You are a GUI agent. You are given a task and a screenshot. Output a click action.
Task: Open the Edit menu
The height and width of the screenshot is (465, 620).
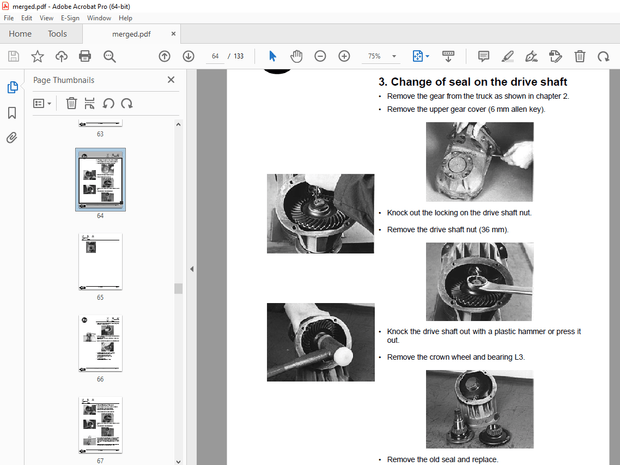26,18
